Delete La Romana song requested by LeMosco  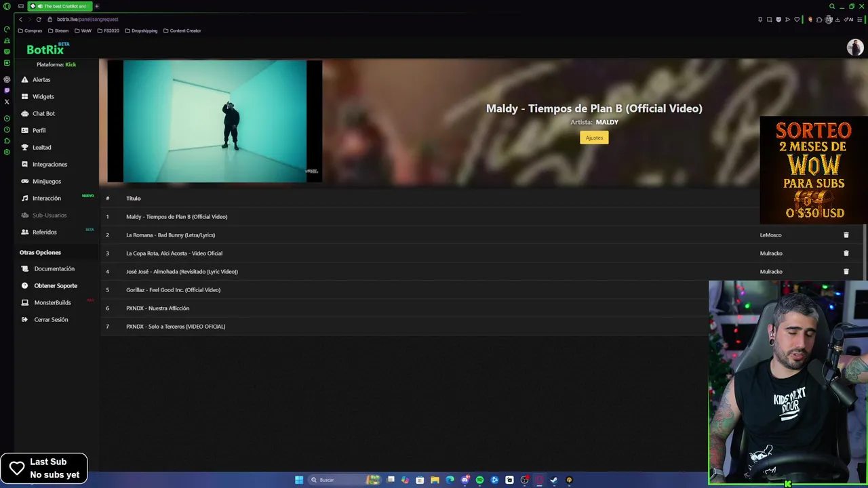(x=846, y=235)
